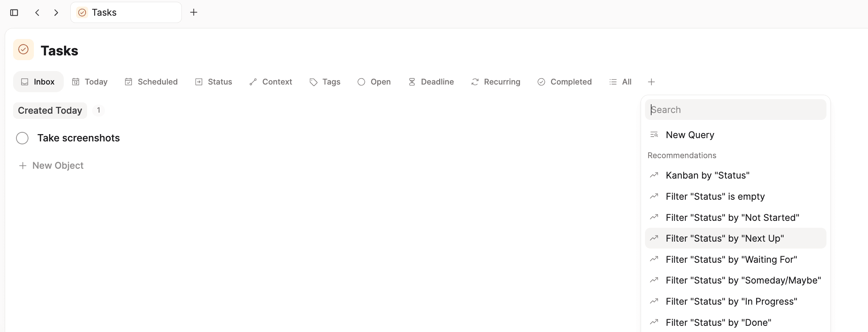Click the large Tasks page icon
Screen dimensions: 868x332
(x=23, y=50)
